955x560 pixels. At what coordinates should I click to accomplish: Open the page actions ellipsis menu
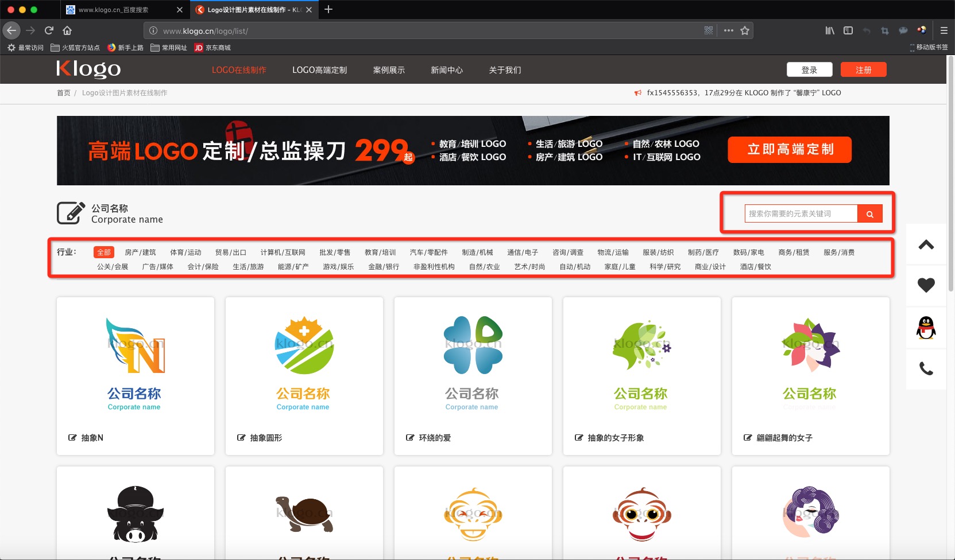click(x=728, y=30)
